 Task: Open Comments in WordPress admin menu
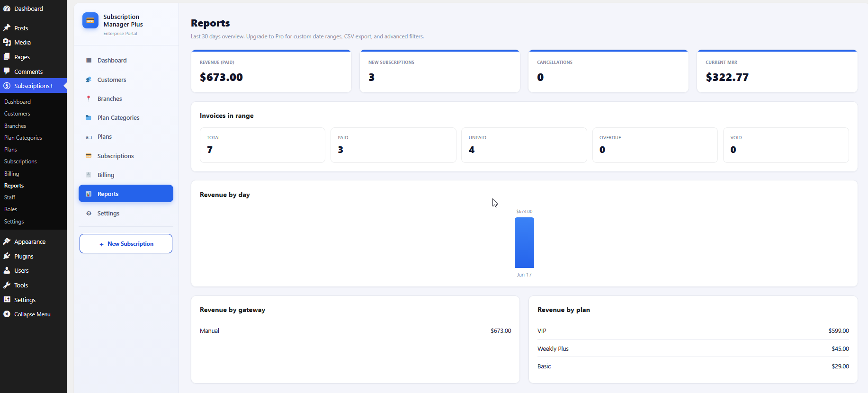(33, 71)
